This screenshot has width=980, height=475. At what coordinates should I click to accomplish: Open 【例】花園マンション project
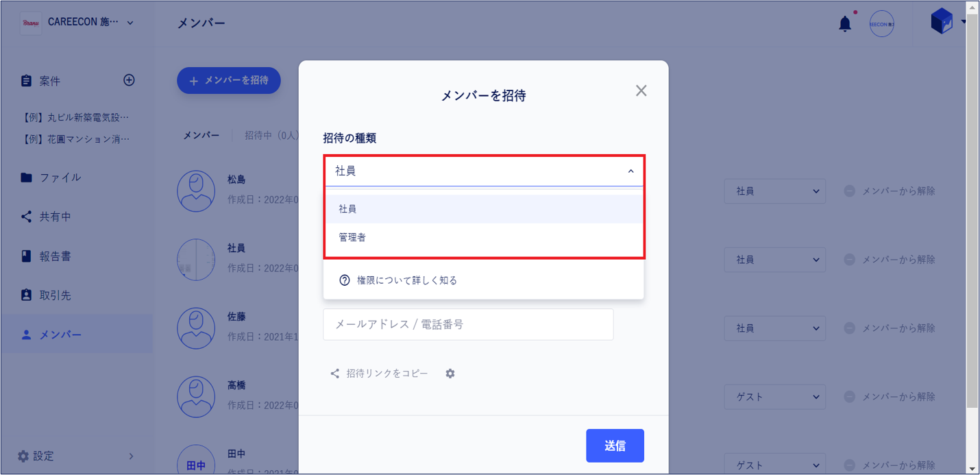[75, 139]
